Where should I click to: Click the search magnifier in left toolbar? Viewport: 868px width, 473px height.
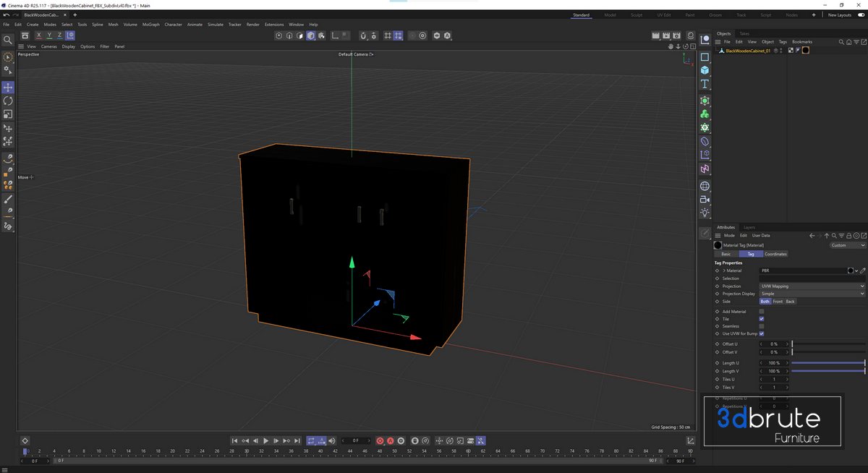[8, 41]
